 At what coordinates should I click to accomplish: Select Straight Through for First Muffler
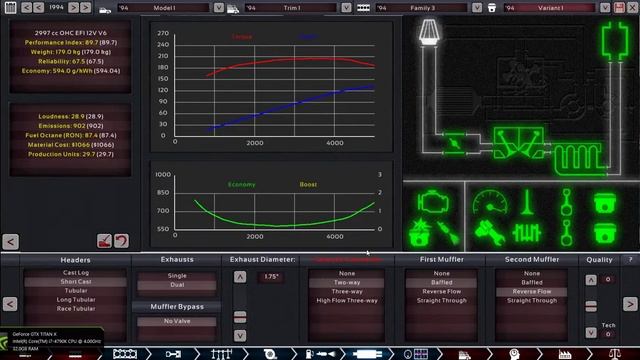click(441, 300)
